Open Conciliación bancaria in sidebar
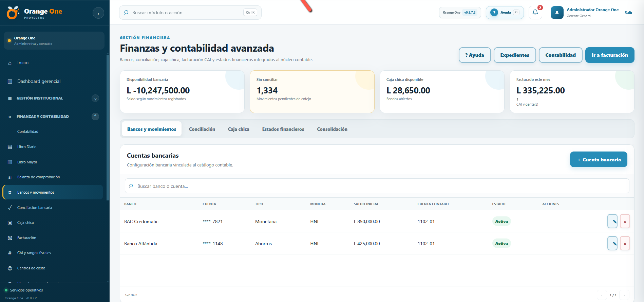The image size is (644, 302). point(53,208)
